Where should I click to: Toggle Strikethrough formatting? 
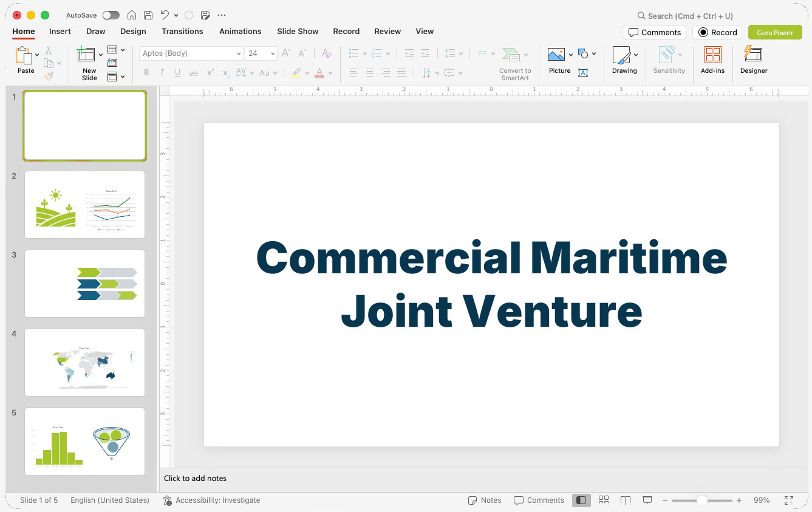(x=194, y=73)
